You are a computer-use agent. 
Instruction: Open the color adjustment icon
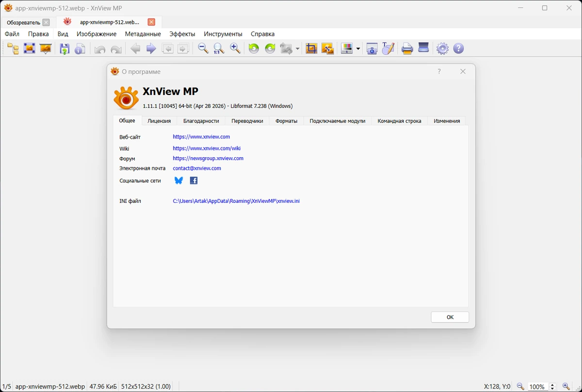point(347,49)
